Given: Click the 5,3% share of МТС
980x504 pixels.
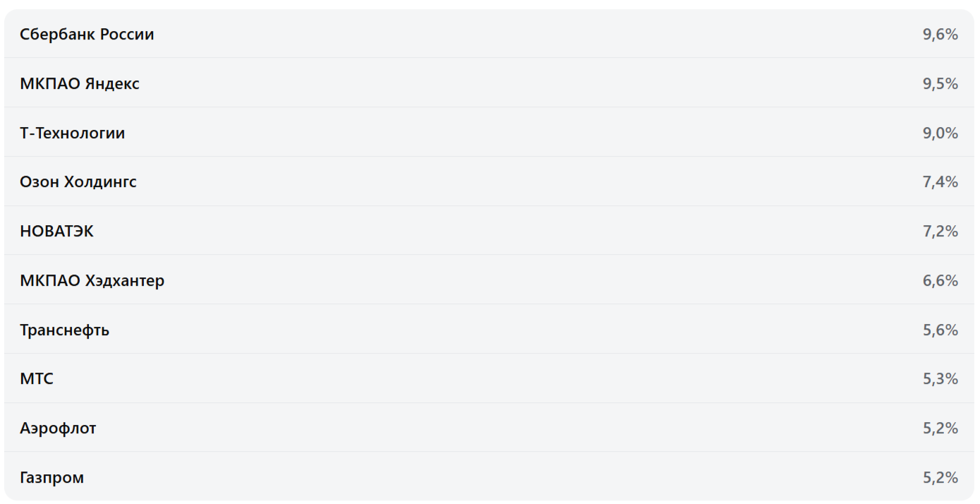Looking at the screenshot, I should pyautogui.click(x=940, y=379).
